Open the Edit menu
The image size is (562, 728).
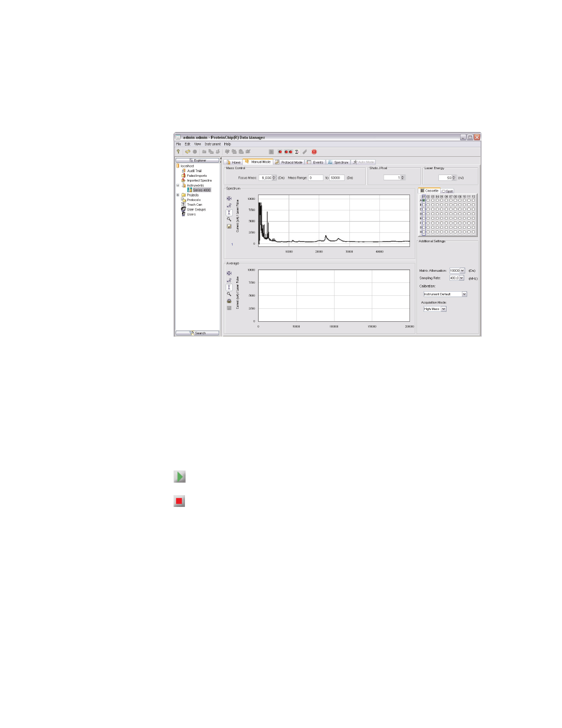click(x=187, y=144)
